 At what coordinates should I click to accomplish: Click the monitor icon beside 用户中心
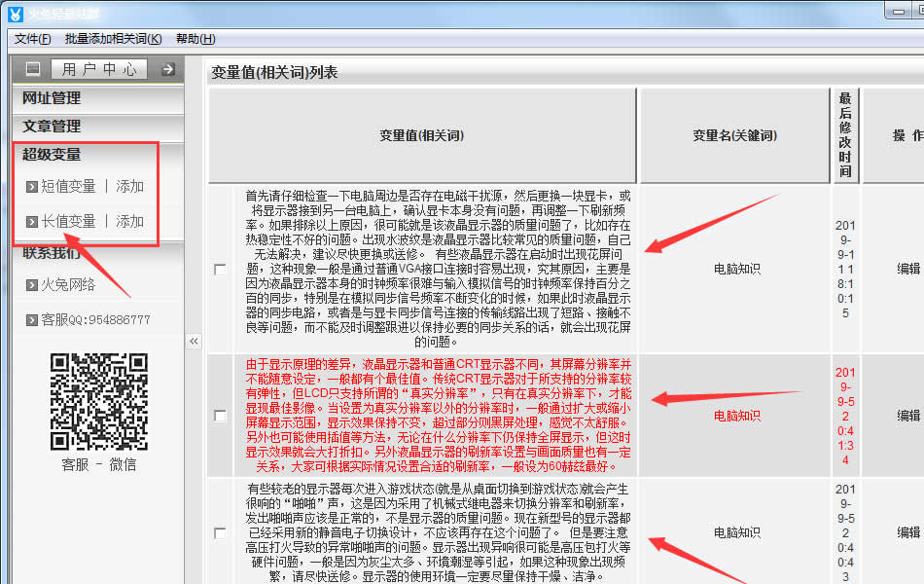pyautogui.click(x=33, y=69)
